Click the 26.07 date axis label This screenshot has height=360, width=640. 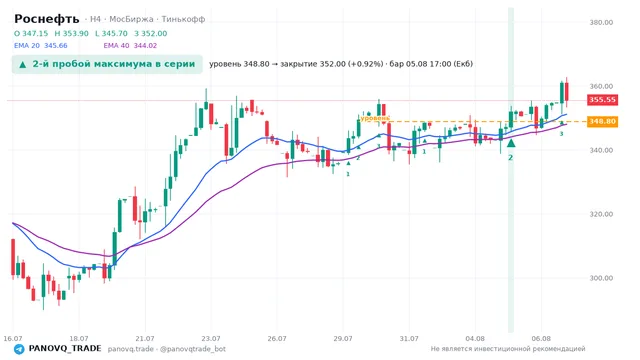pyautogui.click(x=277, y=338)
